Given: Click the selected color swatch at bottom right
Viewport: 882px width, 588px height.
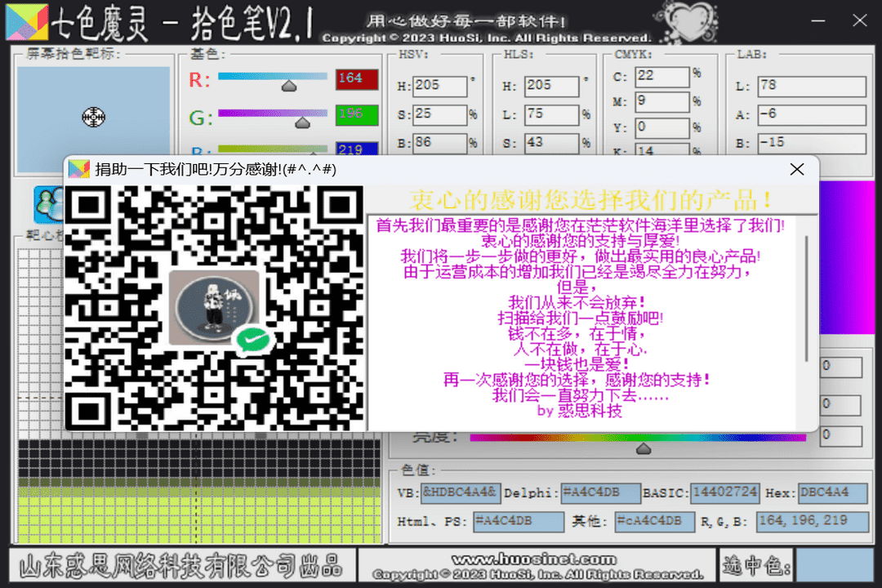Looking at the screenshot, I should [834, 565].
